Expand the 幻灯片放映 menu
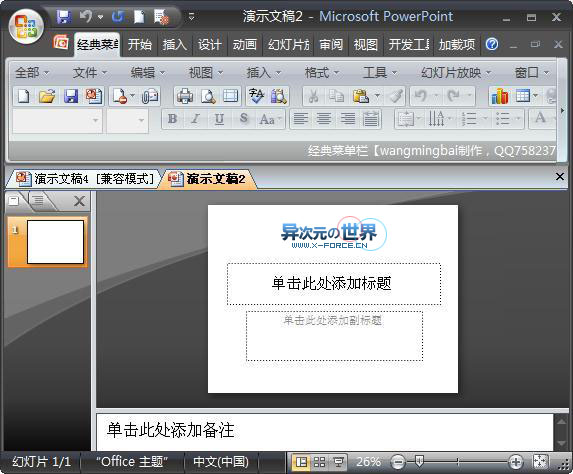573x474 pixels. point(456,73)
